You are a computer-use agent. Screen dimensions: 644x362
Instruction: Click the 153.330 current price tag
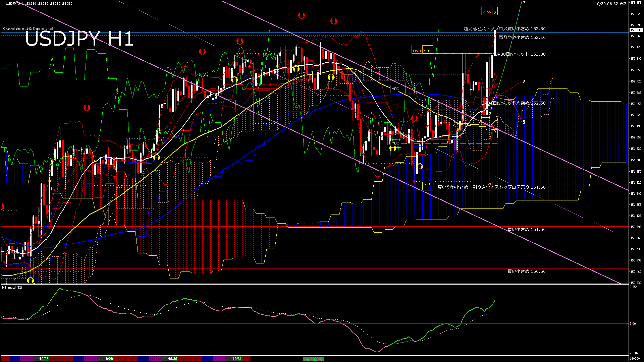(x=635, y=30)
